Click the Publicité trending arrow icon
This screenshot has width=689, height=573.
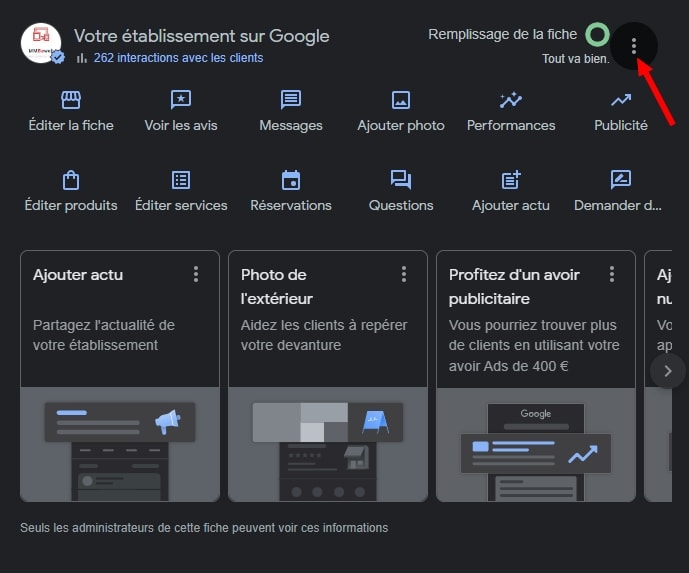pyautogui.click(x=621, y=100)
